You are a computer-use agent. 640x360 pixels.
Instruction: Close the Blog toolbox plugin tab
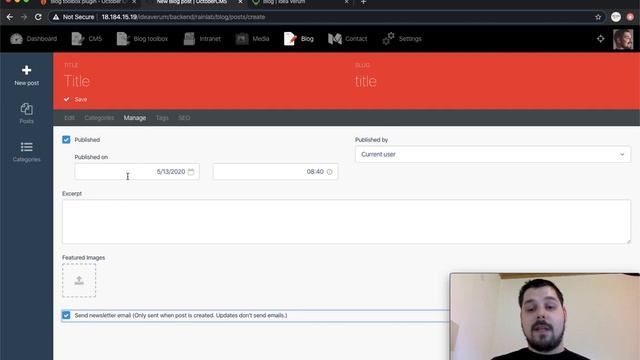pos(134,2)
